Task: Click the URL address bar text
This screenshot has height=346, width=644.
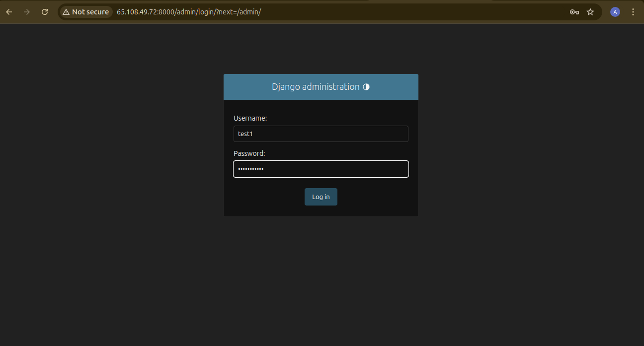Action: (x=189, y=12)
